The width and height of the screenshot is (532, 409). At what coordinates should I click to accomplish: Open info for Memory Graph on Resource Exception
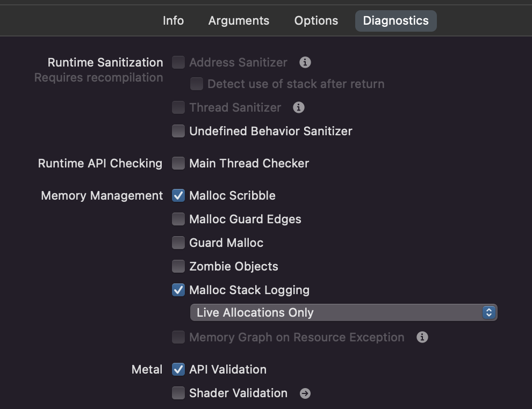pyautogui.click(x=422, y=337)
